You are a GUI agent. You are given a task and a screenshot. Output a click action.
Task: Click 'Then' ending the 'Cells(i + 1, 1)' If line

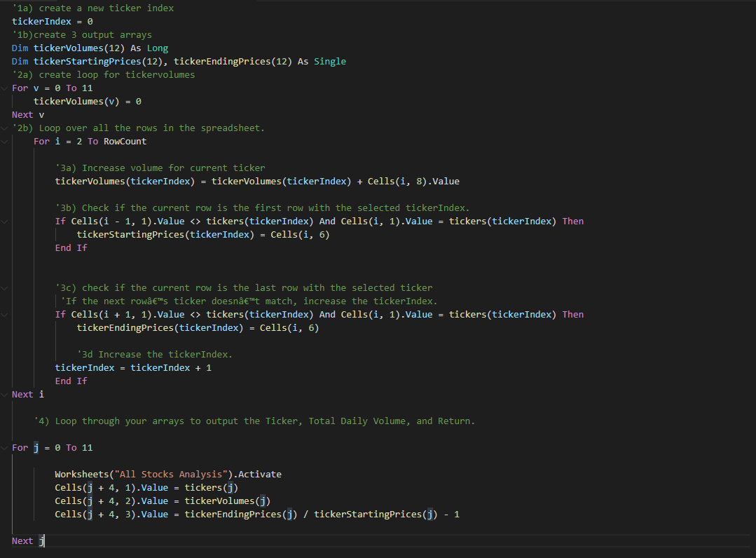[x=573, y=315]
